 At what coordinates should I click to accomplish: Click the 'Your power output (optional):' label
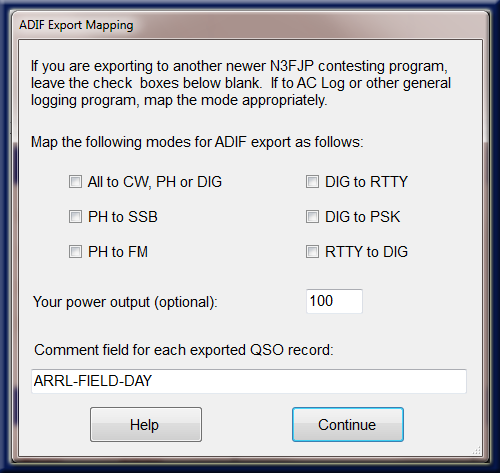125,302
